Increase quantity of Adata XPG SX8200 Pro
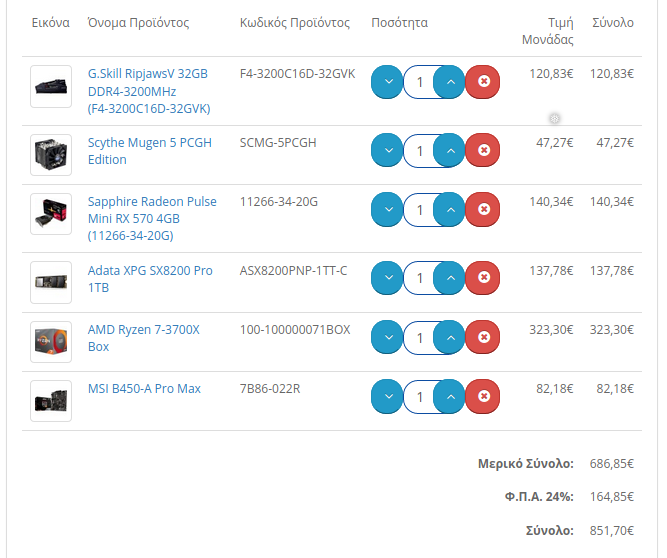This screenshot has height=558, width=667. [x=450, y=278]
